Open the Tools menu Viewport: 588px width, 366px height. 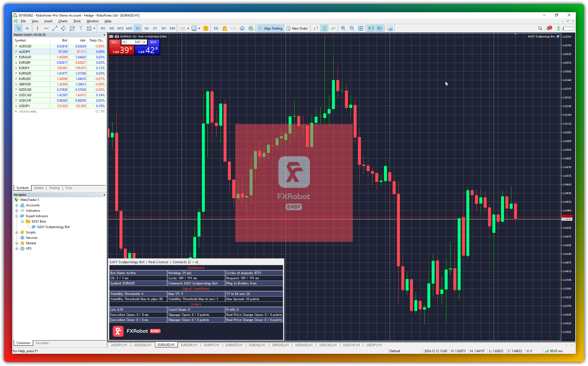tap(77, 21)
